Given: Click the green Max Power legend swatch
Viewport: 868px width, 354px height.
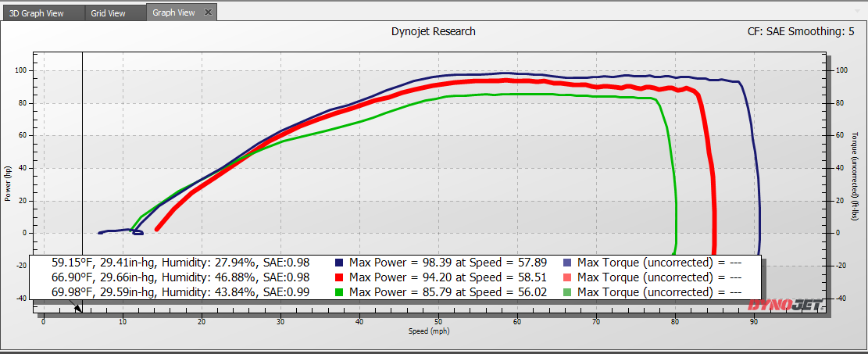Looking at the screenshot, I should coord(339,292).
